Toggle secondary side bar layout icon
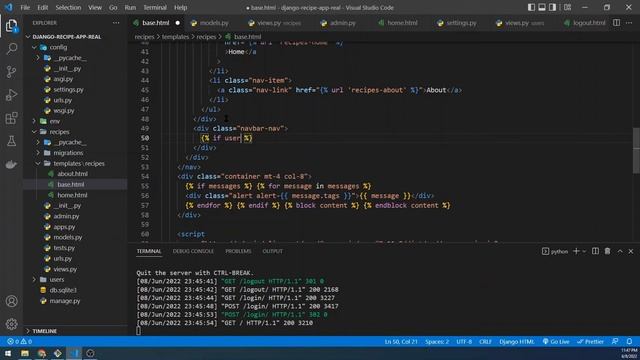The image size is (640, 360). [552, 7]
